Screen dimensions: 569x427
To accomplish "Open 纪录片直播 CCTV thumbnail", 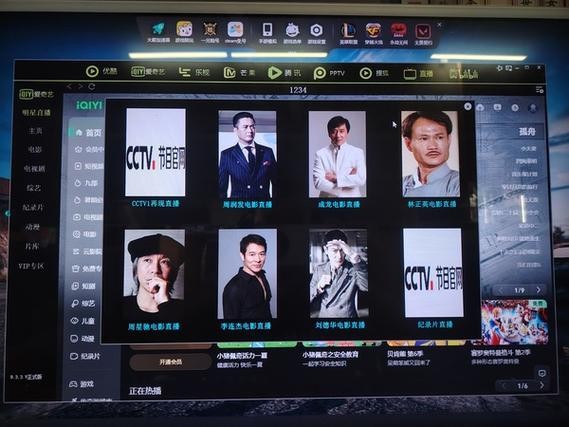I will click(433, 272).
